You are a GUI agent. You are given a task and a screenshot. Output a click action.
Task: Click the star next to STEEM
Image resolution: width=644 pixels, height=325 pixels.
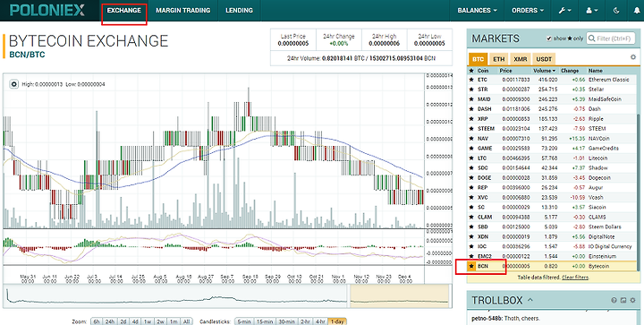[x=471, y=129]
